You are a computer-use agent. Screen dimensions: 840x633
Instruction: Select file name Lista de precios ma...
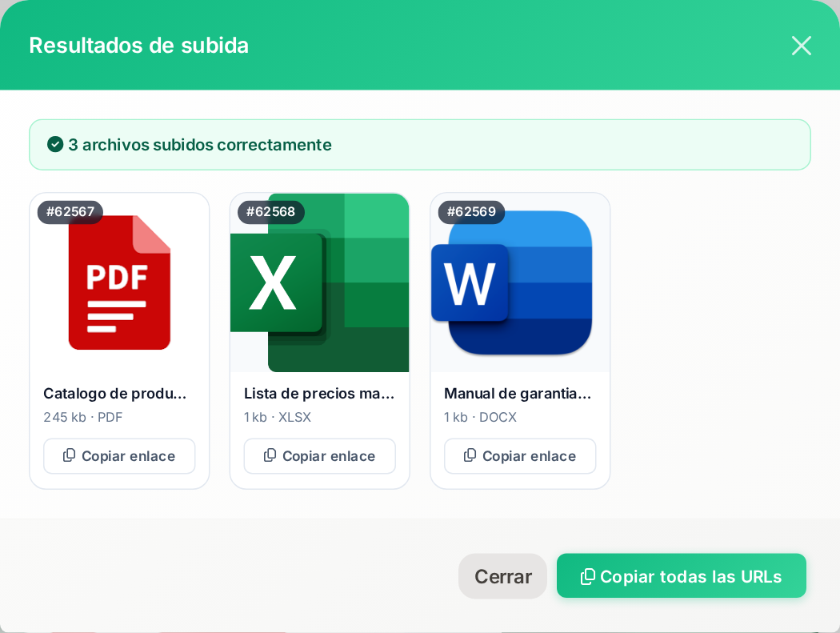(319, 394)
